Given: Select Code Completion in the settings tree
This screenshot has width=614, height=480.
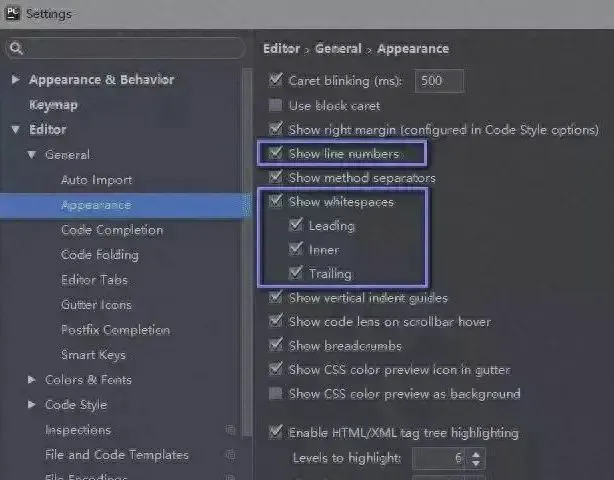Looking at the screenshot, I should 110,230.
